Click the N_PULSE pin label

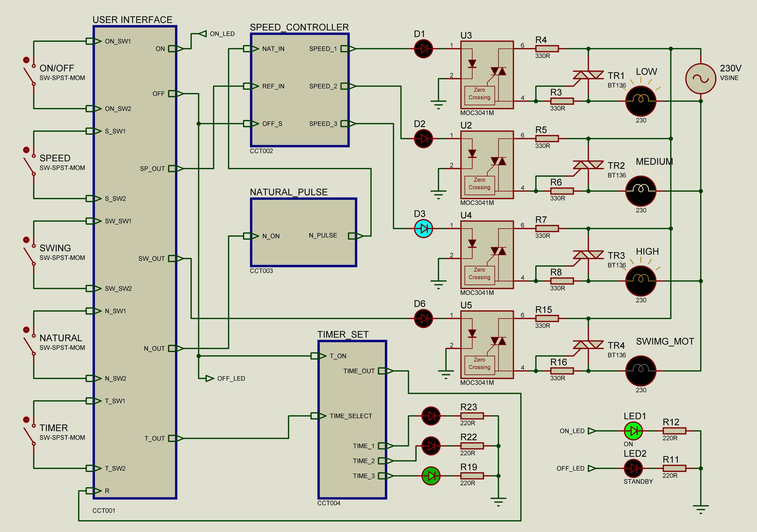(323, 236)
